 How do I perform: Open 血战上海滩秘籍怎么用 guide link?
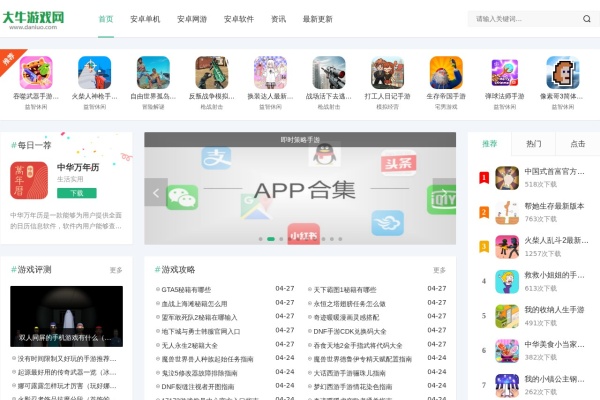[x=194, y=304]
